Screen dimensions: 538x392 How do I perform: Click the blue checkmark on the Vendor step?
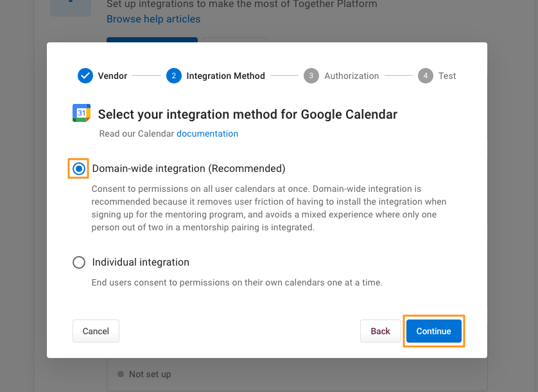85,76
